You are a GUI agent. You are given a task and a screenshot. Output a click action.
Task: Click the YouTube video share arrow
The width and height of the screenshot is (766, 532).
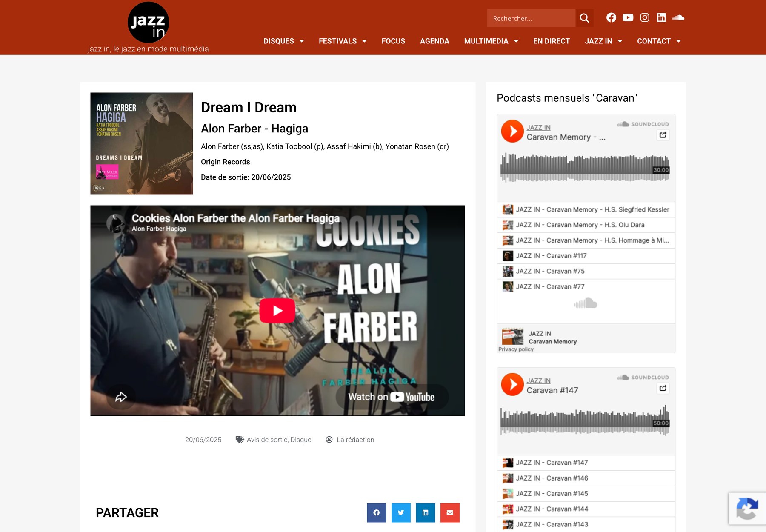point(121,397)
